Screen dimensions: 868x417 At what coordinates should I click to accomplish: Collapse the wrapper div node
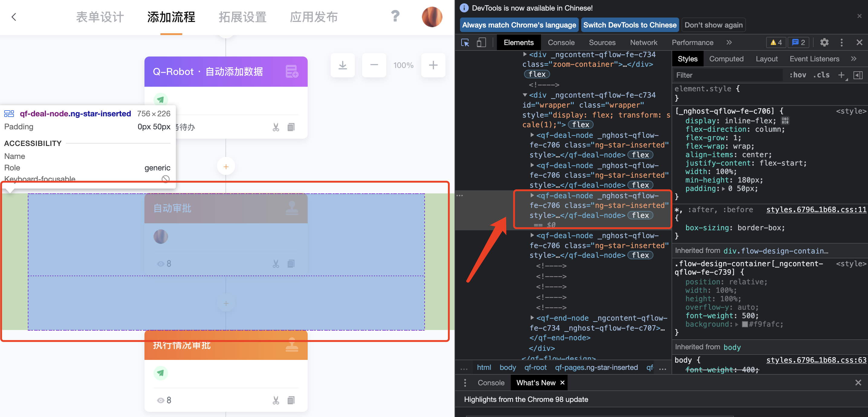point(525,95)
